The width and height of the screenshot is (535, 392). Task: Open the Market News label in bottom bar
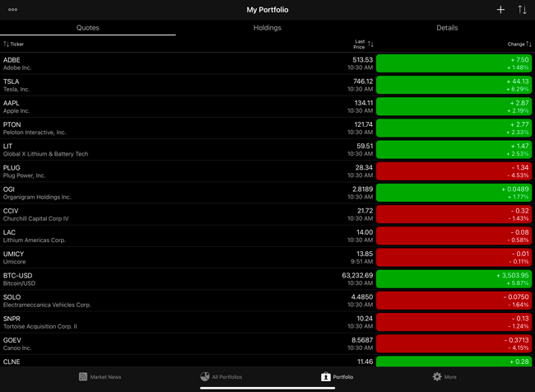pos(105,377)
